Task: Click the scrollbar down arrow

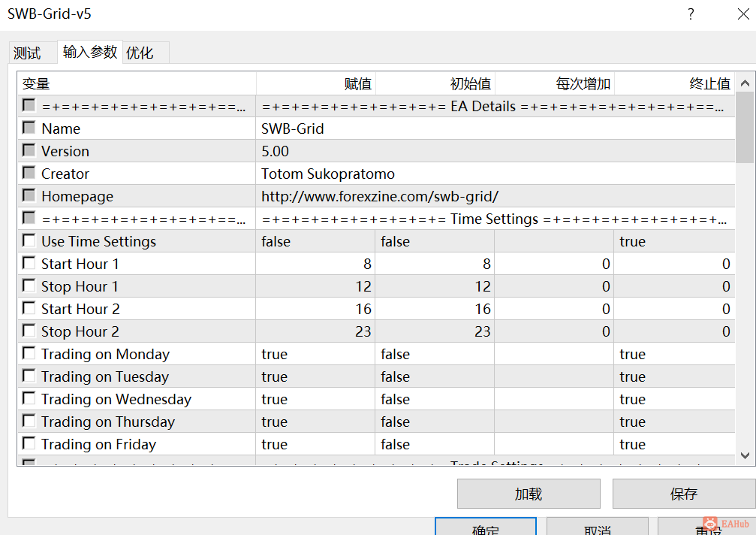Action: 745,455
